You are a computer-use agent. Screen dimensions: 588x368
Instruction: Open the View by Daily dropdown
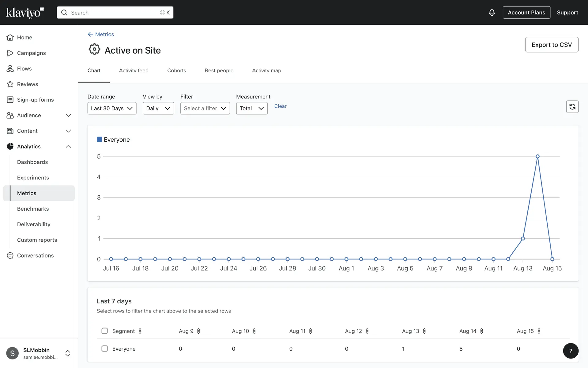[158, 108]
